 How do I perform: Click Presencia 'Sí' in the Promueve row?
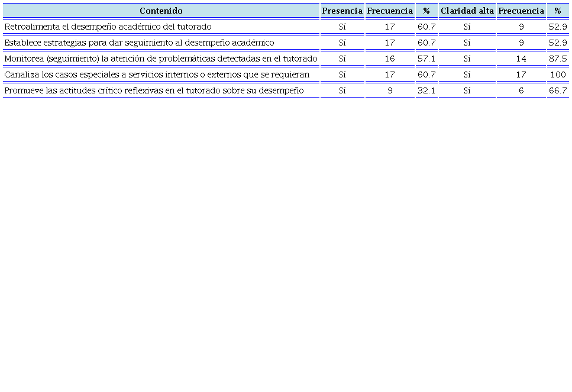coord(342,90)
